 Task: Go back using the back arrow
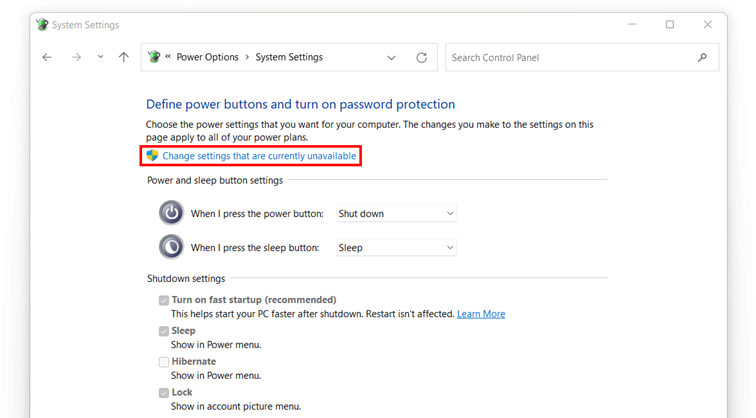47,57
